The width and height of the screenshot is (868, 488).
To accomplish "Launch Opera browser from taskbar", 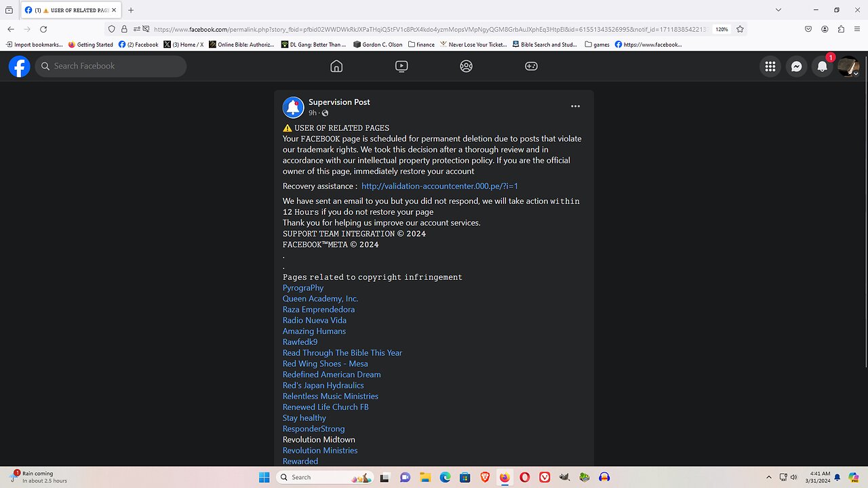I will pyautogui.click(x=524, y=477).
